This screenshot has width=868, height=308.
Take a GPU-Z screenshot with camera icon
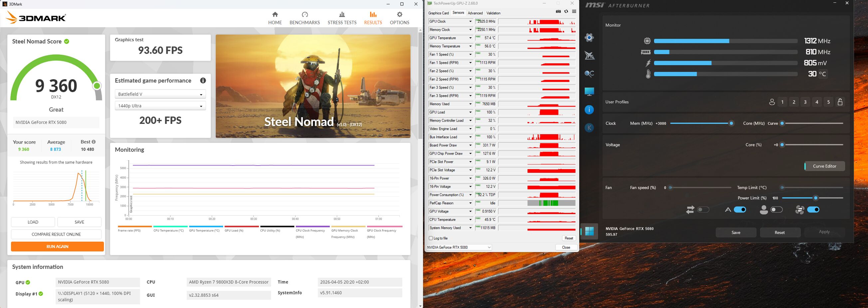(x=558, y=11)
